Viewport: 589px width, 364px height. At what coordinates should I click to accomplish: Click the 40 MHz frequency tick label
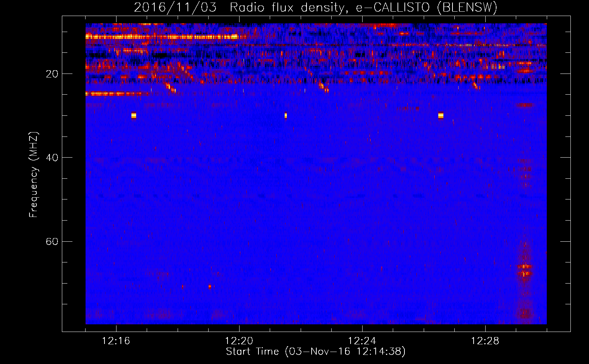52,158
